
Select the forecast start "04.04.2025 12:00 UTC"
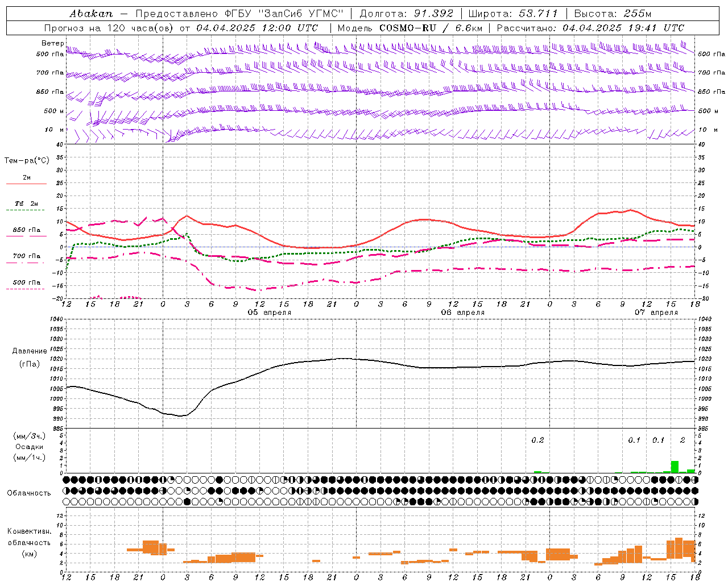pos(257,28)
